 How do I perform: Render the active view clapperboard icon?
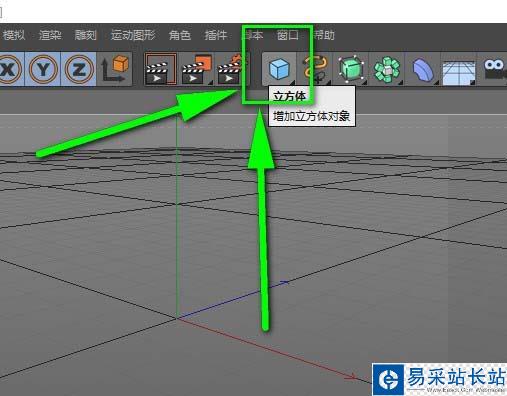[160, 69]
